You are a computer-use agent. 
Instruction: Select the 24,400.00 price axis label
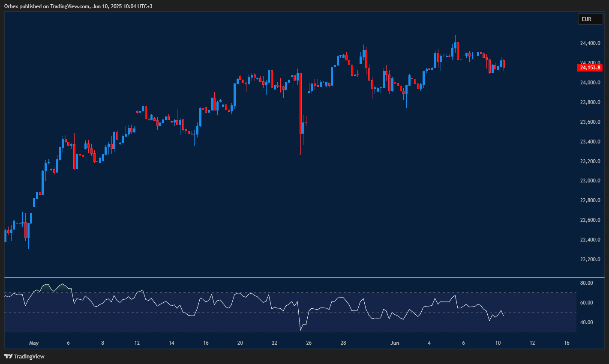pyautogui.click(x=590, y=43)
